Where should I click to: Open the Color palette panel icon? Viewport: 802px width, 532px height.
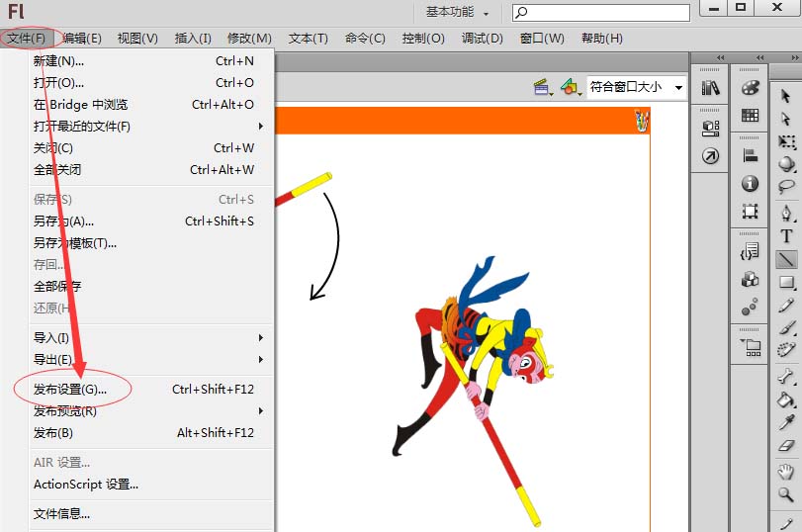(x=750, y=88)
